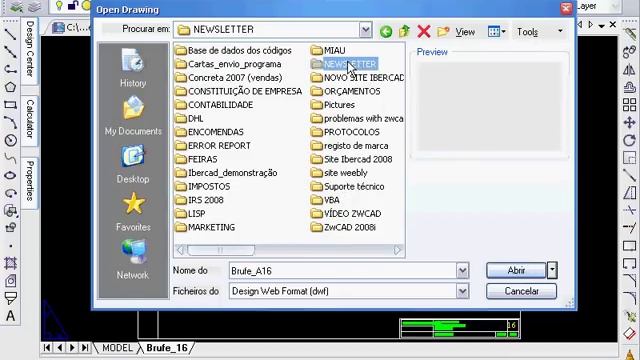Select the Suporte técnico folder
The width and height of the screenshot is (640, 360).
(347, 187)
